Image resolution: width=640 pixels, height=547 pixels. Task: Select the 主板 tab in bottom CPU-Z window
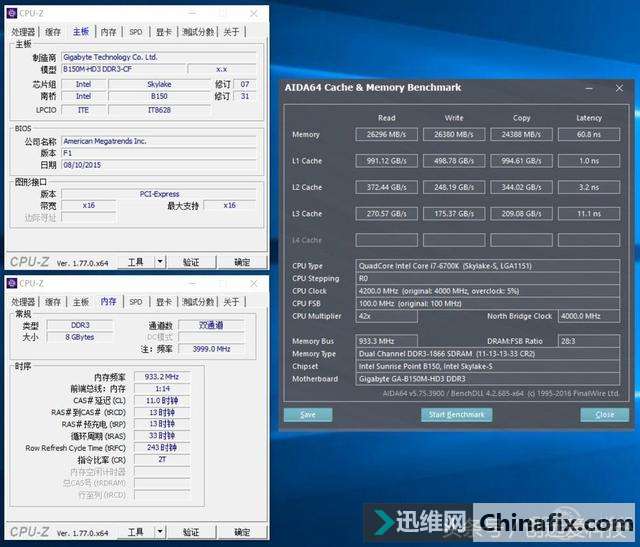pyautogui.click(x=81, y=302)
